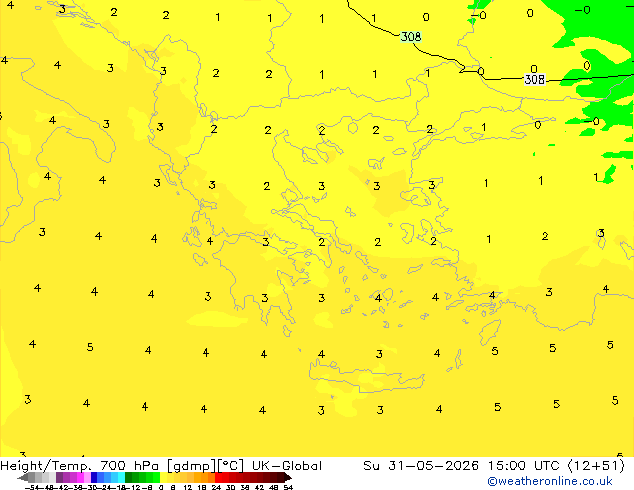Click the 24 legend scale value
Image resolution: width=634 pixels, height=490 pixels.
(x=216, y=487)
